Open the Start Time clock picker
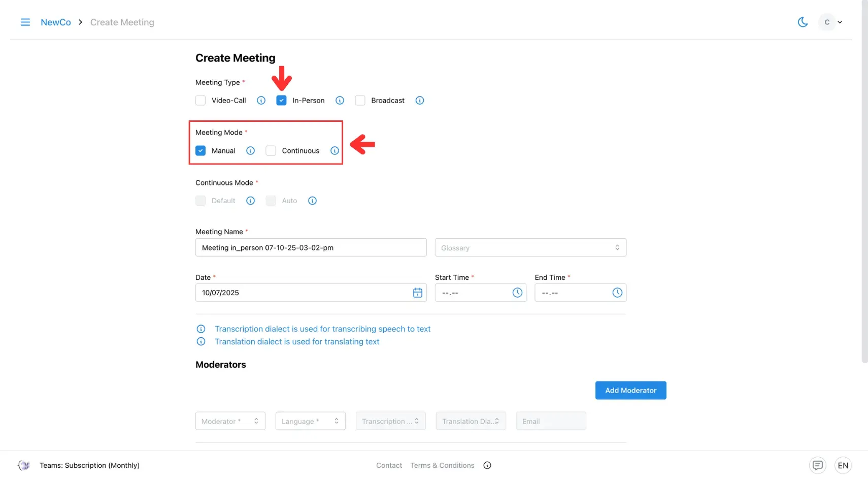 pyautogui.click(x=517, y=293)
